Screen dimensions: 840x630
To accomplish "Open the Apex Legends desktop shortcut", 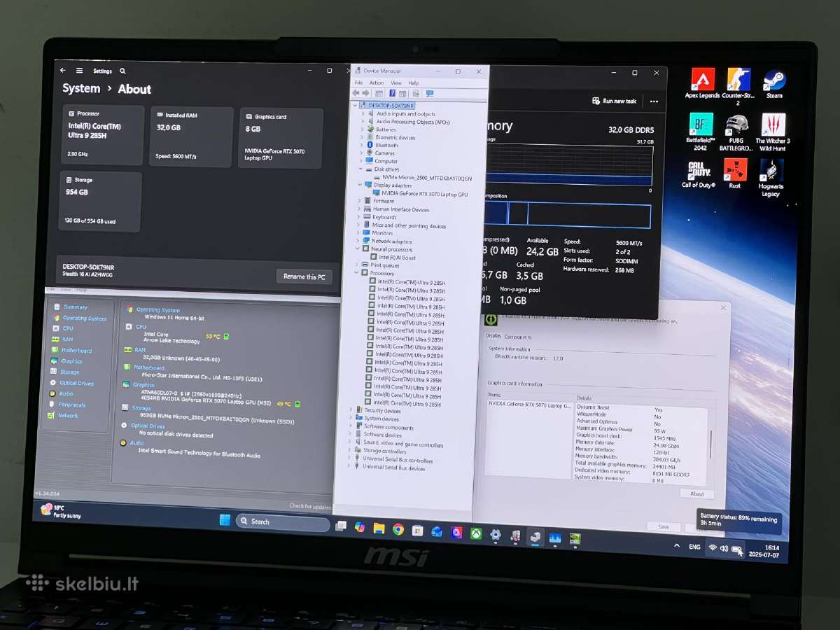I will tap(703, 83).
